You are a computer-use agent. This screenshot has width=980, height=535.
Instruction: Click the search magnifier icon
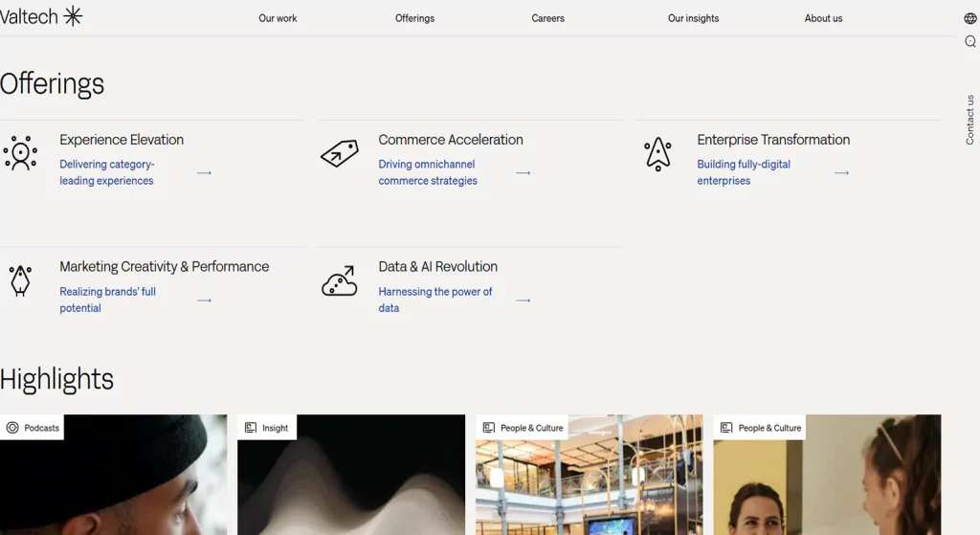tap(970, 41)
